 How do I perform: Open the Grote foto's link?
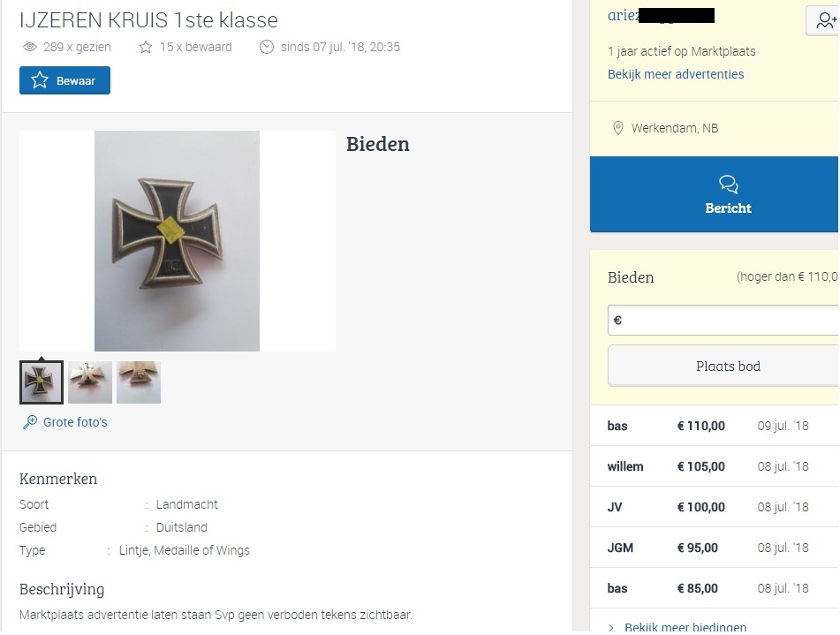pos(75,422)
